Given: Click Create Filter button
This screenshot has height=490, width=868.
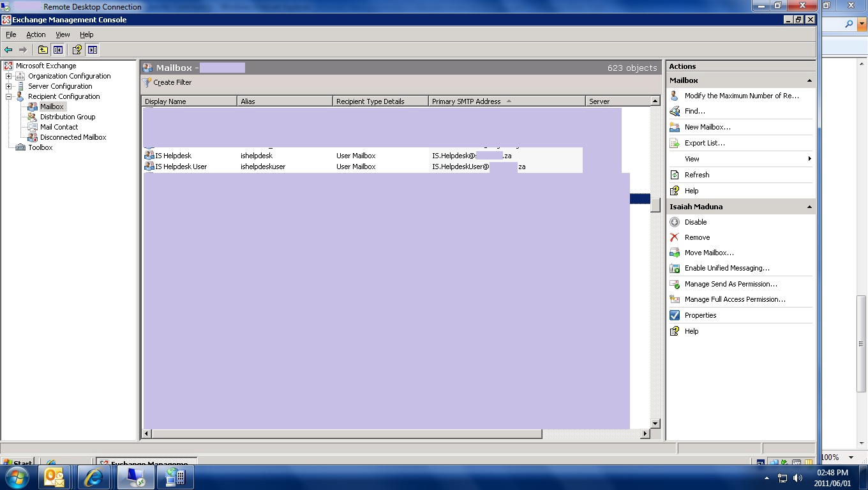Looking at the screenshot, I should 167,82.
